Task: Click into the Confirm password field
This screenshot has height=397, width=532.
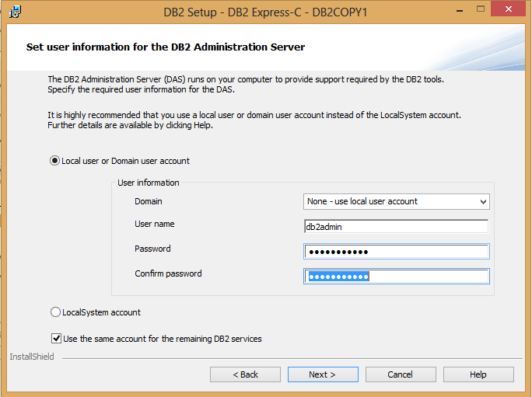Action: coord(397,277)
